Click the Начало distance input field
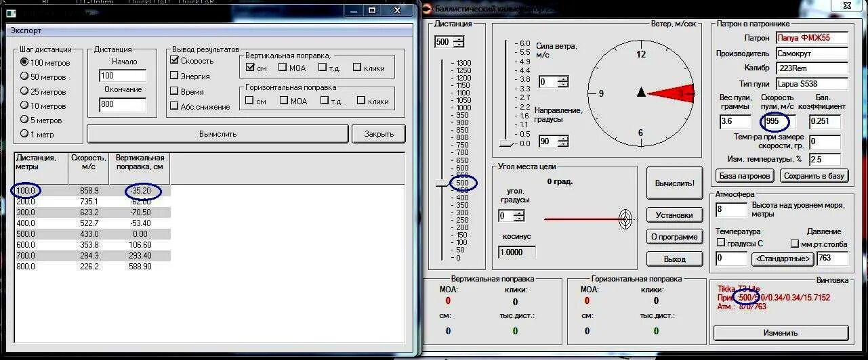The image size is (868, 360). (123, 76)
